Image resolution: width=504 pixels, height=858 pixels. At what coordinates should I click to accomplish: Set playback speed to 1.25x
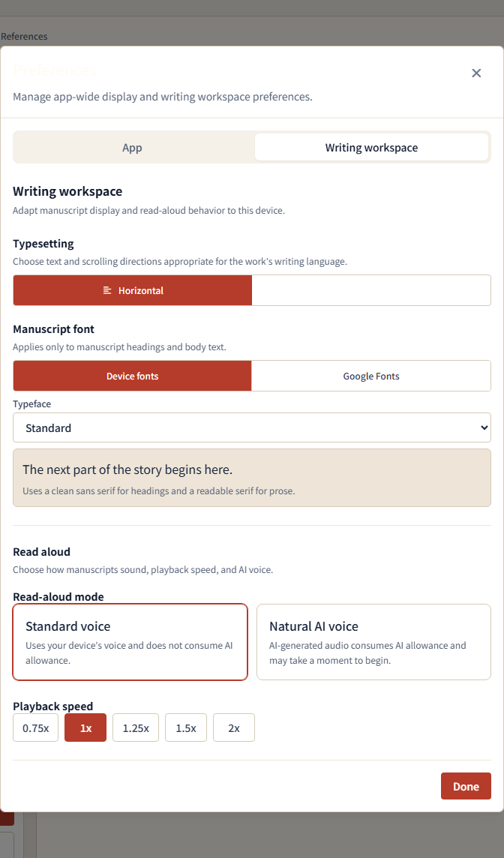point(136,727)
